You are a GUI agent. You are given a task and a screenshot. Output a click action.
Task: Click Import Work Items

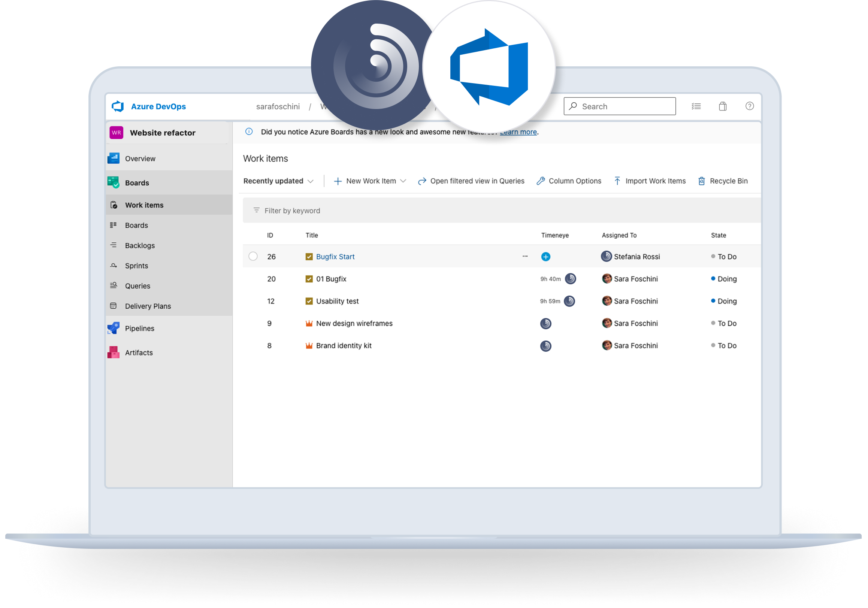[x=650, y=181]
